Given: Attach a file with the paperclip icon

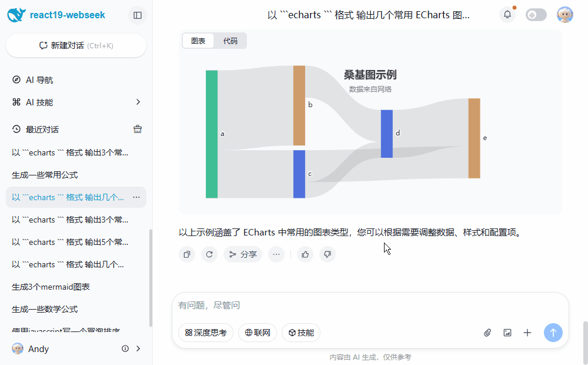Looking at the screenshot, I should tap(487, 333).
